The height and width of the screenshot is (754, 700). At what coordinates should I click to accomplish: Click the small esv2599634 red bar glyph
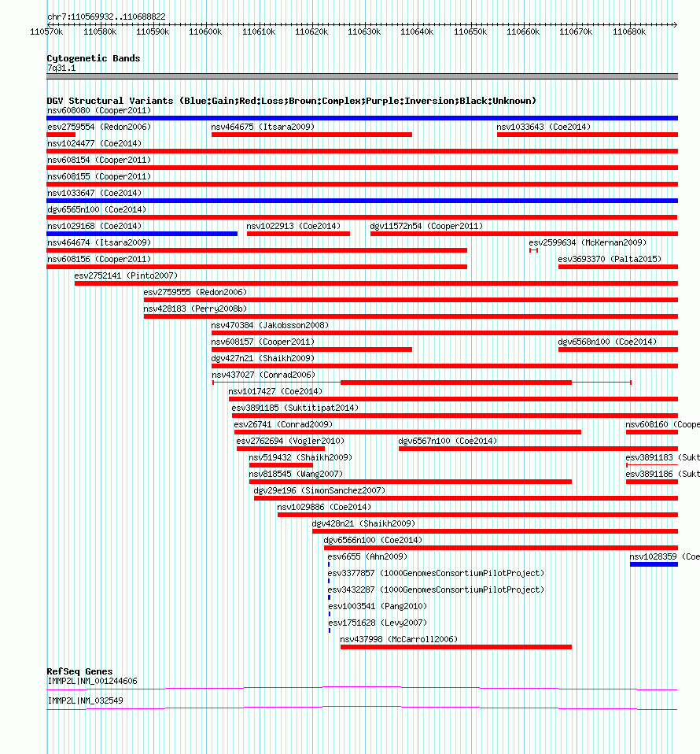[x=533, y=250]
